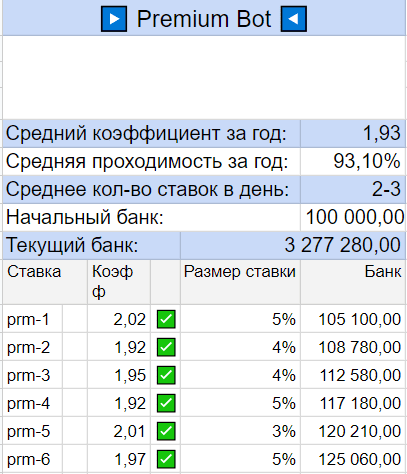Screen dimensions: 407x474
Task: Select the 3 277 280,00 current bank value
Action: [293, 245]
